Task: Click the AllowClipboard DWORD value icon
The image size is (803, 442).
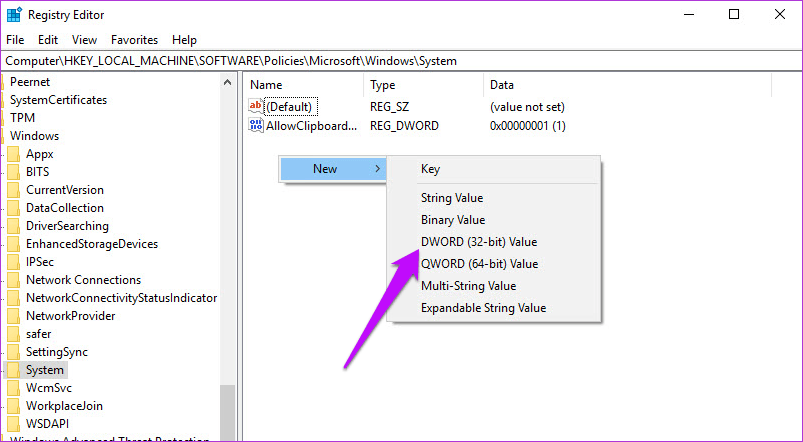Action: (x=256, y=126)
